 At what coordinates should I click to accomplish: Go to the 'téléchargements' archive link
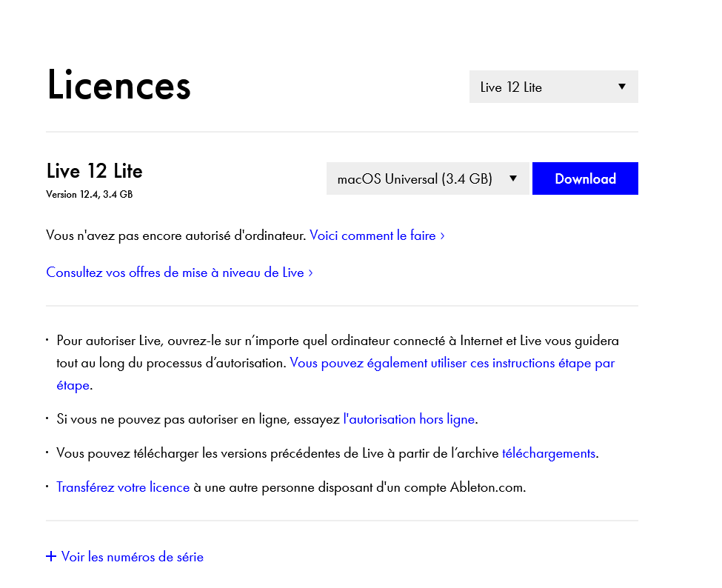(549, 453)
